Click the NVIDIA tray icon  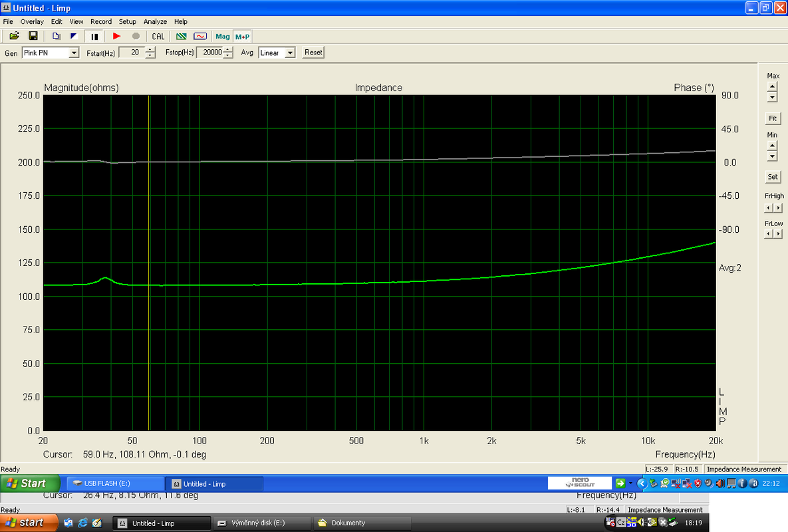pos(652,523)
